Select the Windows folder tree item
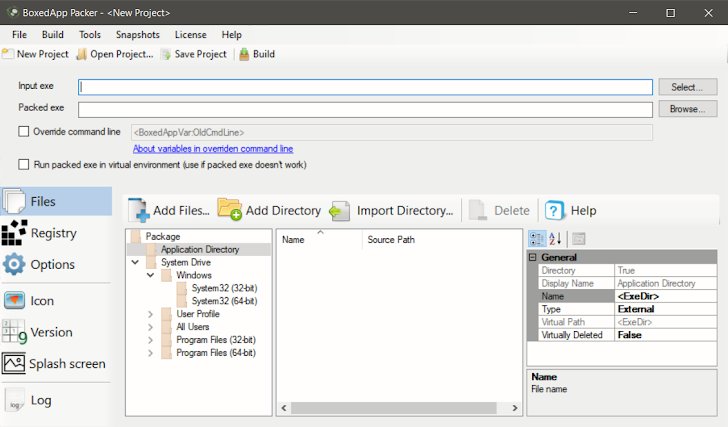 coord(194,275)
